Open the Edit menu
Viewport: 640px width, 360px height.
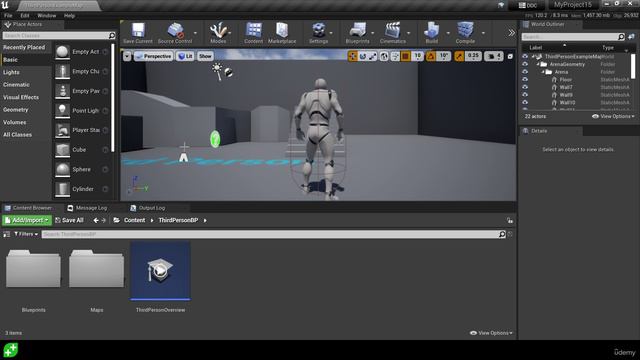(x=25, y=16)
